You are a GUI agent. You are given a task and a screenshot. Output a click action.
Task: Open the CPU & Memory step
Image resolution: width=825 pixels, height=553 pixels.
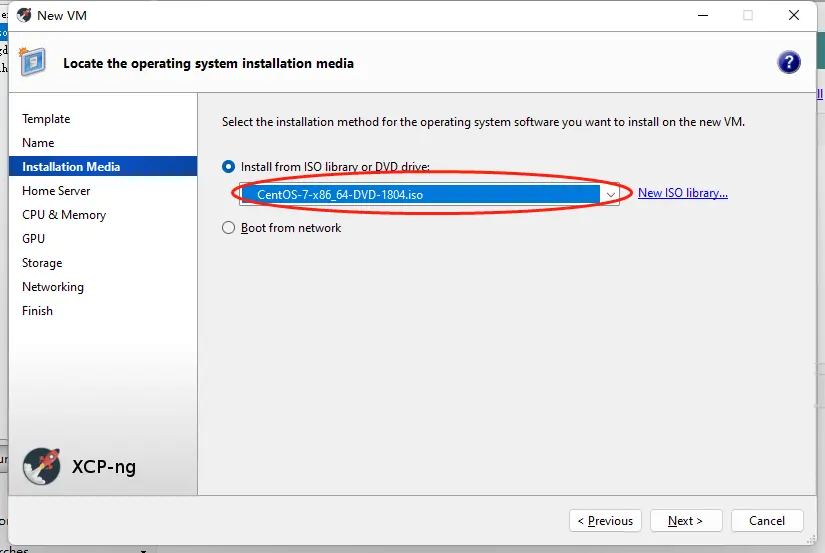[x=64, y=215]
